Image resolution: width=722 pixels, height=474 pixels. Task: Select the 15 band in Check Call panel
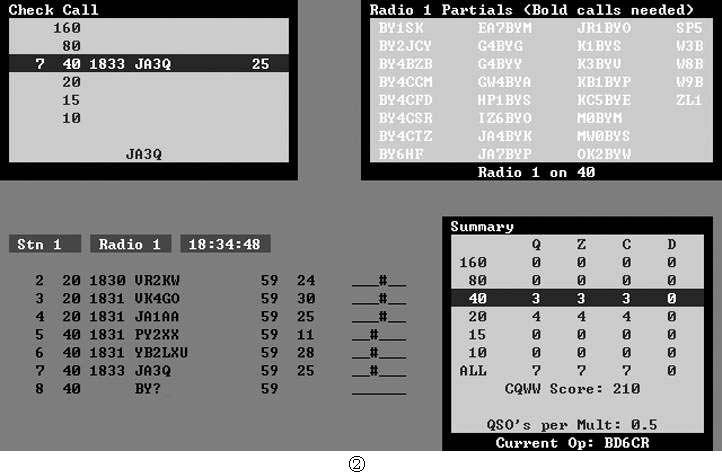(71, 100)
